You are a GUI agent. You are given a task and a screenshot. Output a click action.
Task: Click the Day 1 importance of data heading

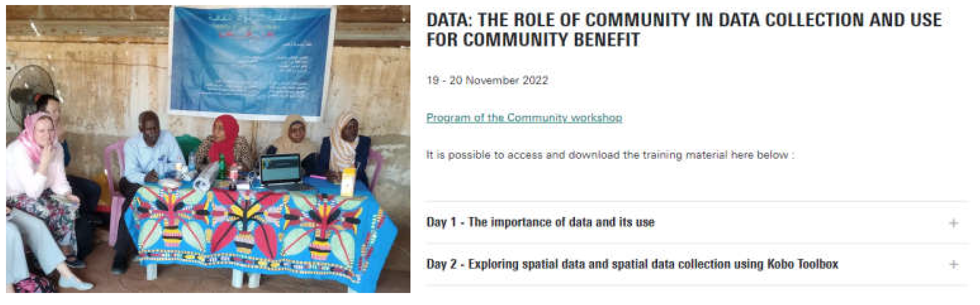[x=540, y=222]
